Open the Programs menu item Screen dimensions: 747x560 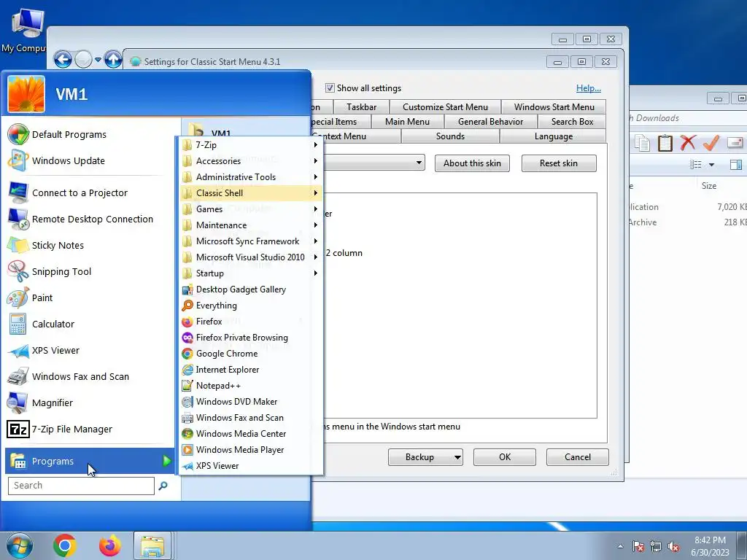coord(90,461)
